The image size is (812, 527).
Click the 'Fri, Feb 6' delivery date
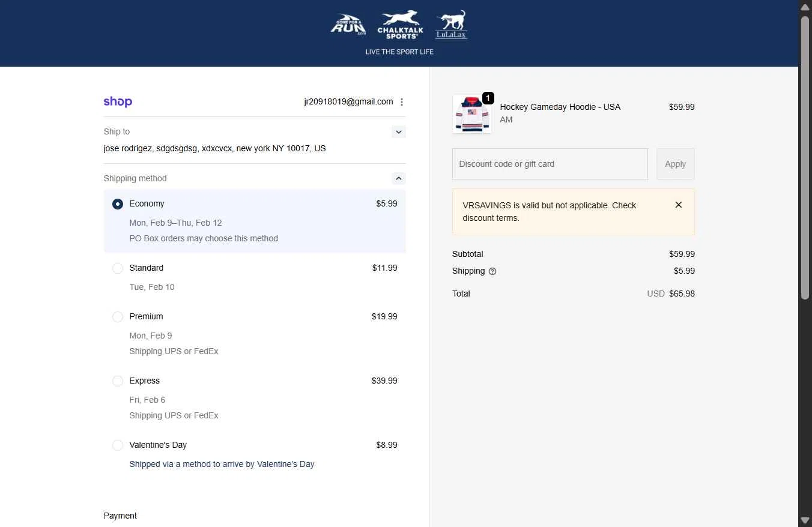click(x=147, y=400)
